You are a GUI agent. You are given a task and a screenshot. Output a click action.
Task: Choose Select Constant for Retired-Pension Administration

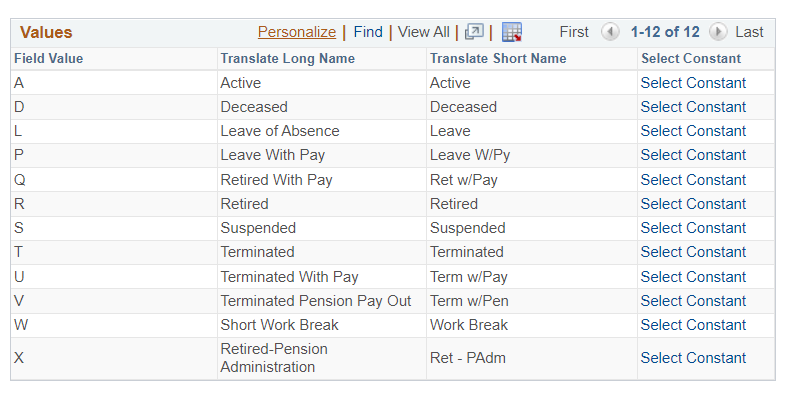(x=693, y=358)
